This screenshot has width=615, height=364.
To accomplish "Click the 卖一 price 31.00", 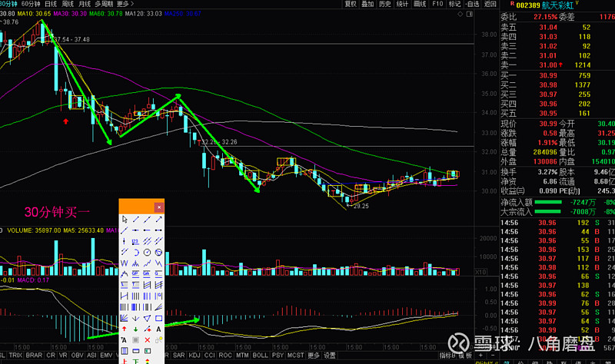I will point(548,65).
